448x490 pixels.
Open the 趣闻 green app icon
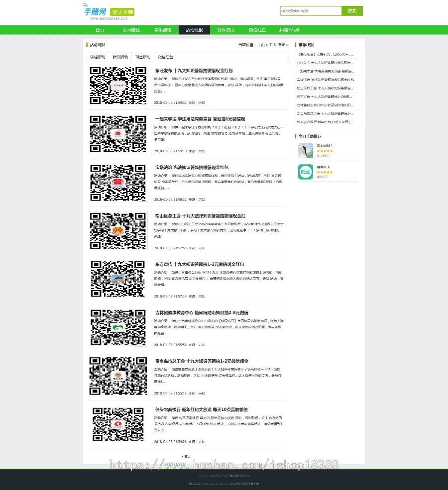pyautogui.click(x=306, y=172)
